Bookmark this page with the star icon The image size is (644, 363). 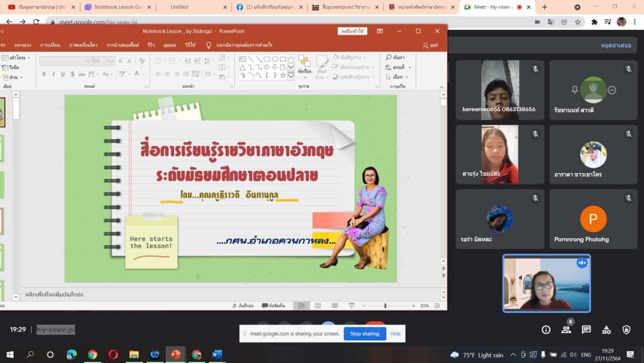point(577,22)
